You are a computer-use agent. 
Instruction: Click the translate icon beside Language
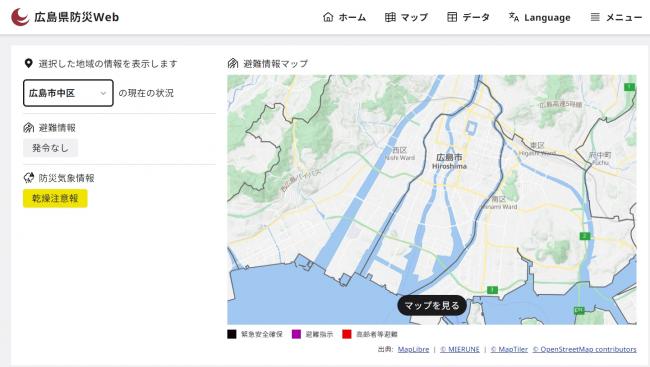click(x=514, y=17)
